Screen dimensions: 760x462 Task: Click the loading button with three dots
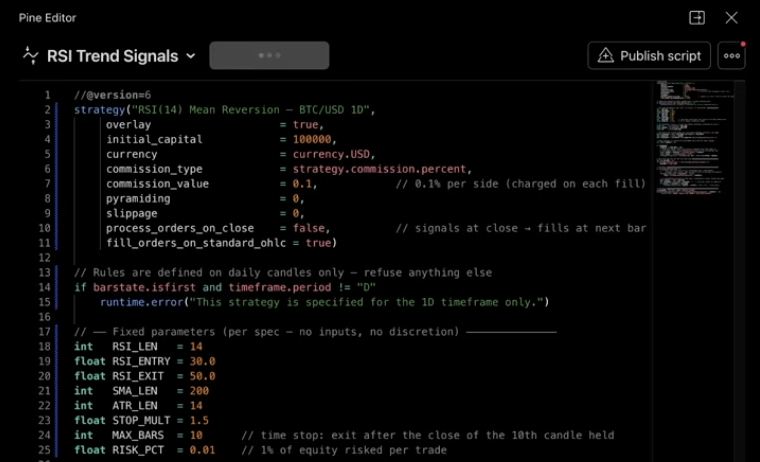coord(269,55)
